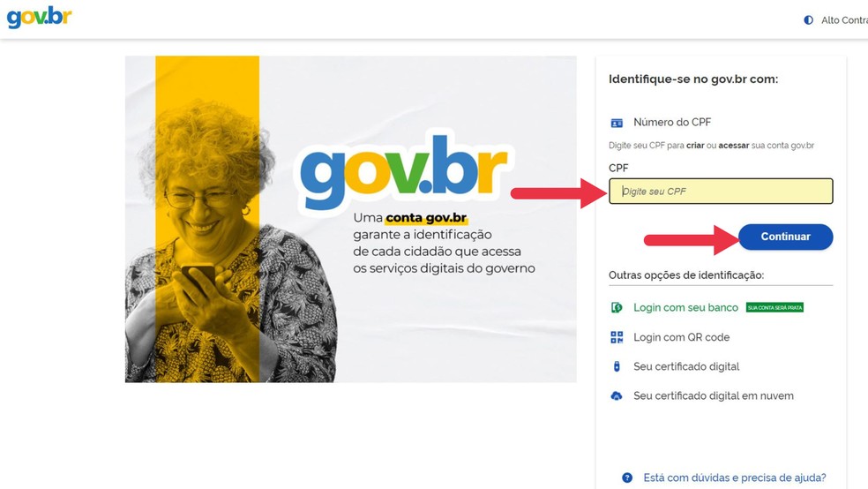Screen dimensions: 868x489
Task: Click the CPF ID card icon
Action: tap(616, 123)
